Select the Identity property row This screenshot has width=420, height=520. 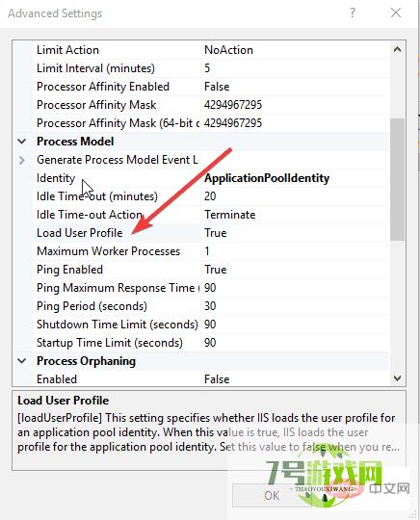(x=211, y=178)
